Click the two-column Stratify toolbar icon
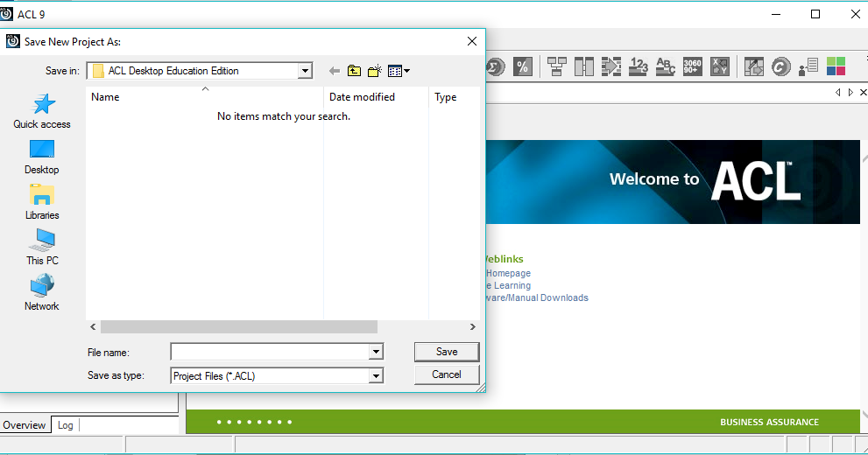Viewport: 868px width, 455px height. [583, 66]
